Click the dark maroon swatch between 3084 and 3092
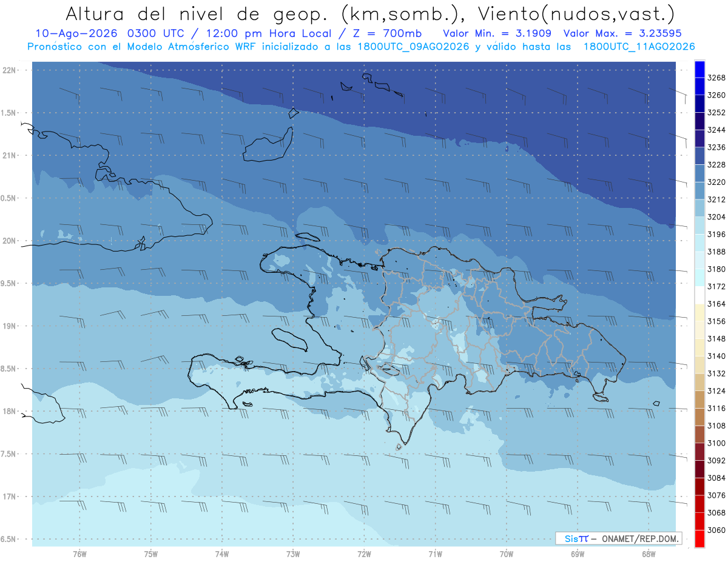The image size is (728, 562). pyautogui.click(x=699, y=469)
